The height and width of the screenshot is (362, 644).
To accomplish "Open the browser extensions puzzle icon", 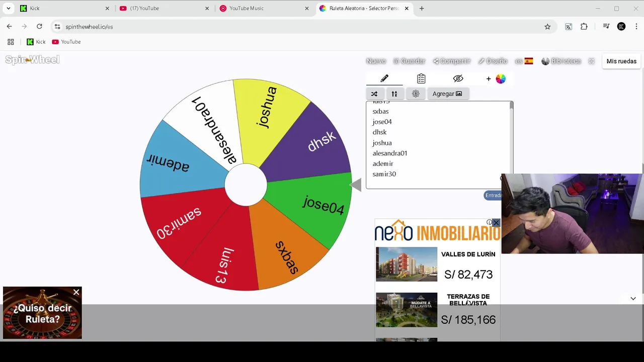I will tap(584, 27).
